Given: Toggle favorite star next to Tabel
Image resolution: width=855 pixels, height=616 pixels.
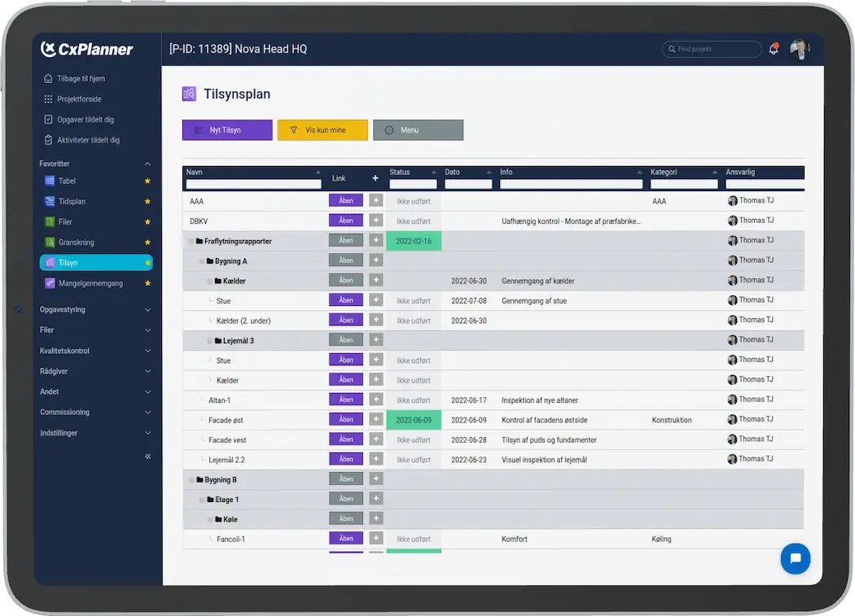Looking at the screenshot, I should [147, 181].
